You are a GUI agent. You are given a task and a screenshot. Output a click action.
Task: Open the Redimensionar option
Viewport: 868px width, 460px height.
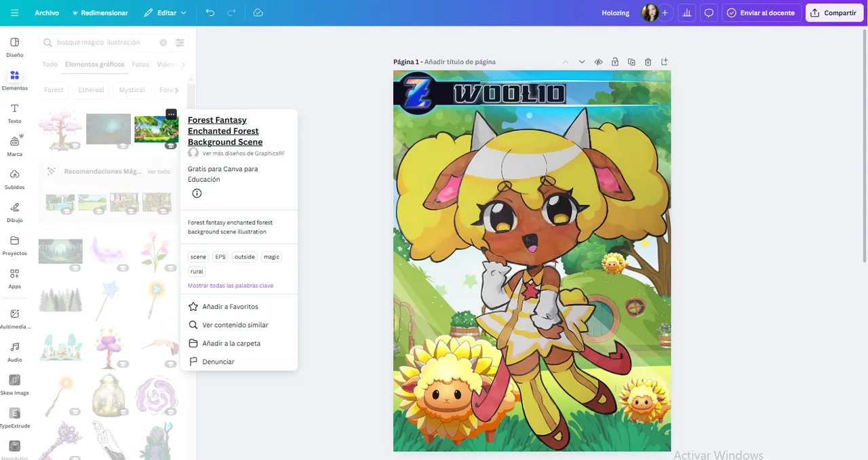[99, 13]
